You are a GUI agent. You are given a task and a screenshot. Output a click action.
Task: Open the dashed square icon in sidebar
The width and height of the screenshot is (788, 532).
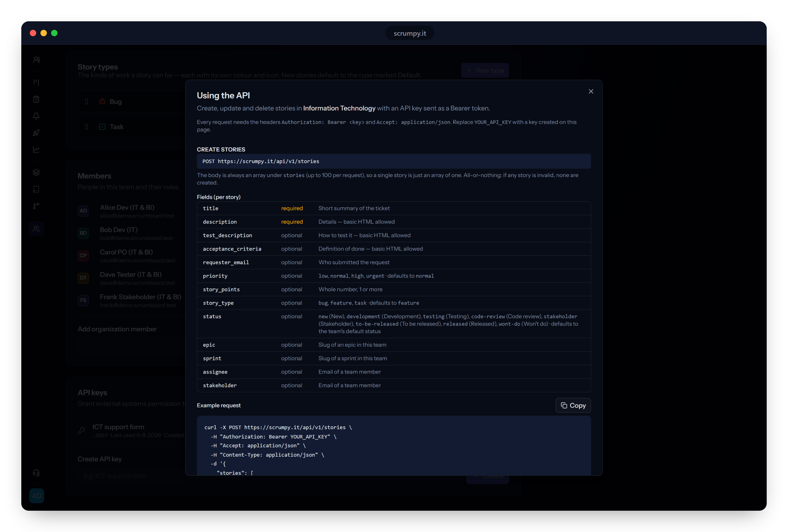[x=36, y=189]
